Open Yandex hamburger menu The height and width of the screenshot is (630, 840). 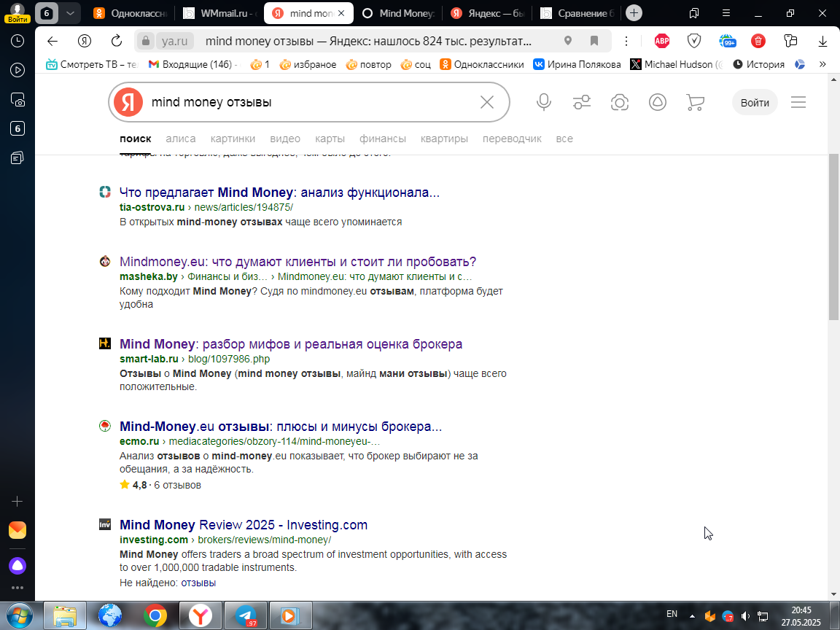click(x=798, y=102)
